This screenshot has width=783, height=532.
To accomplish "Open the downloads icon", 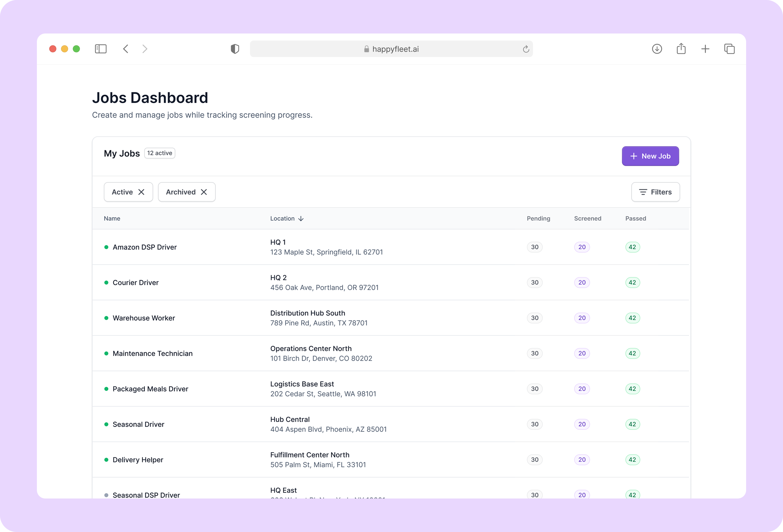I will pos(657,49).
